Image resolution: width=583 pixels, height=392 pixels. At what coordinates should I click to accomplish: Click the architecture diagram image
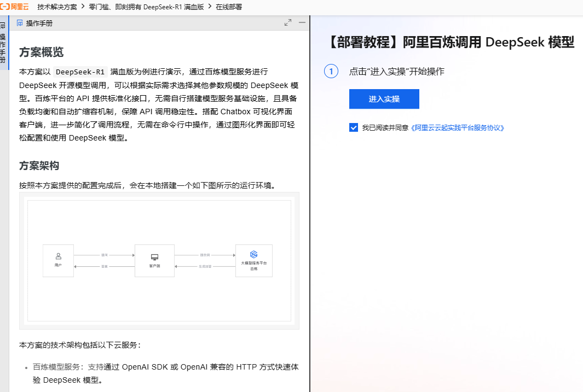pos(159,261)
